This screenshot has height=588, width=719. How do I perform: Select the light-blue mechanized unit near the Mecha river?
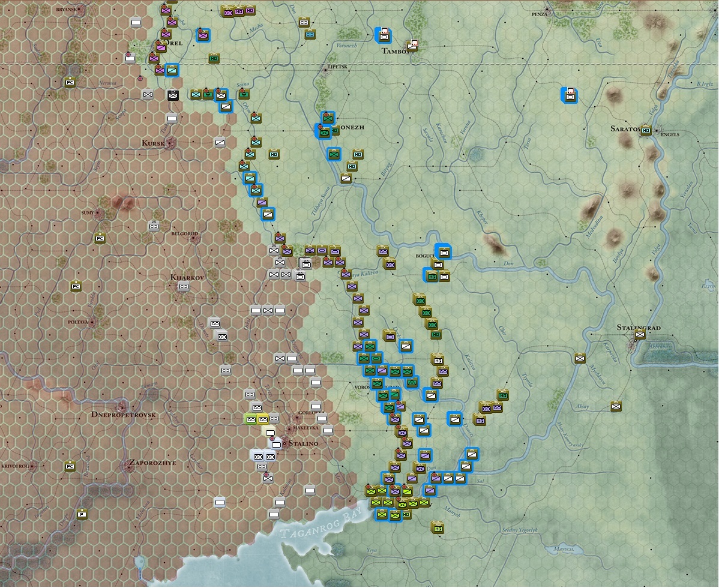[x=310, y=34]
